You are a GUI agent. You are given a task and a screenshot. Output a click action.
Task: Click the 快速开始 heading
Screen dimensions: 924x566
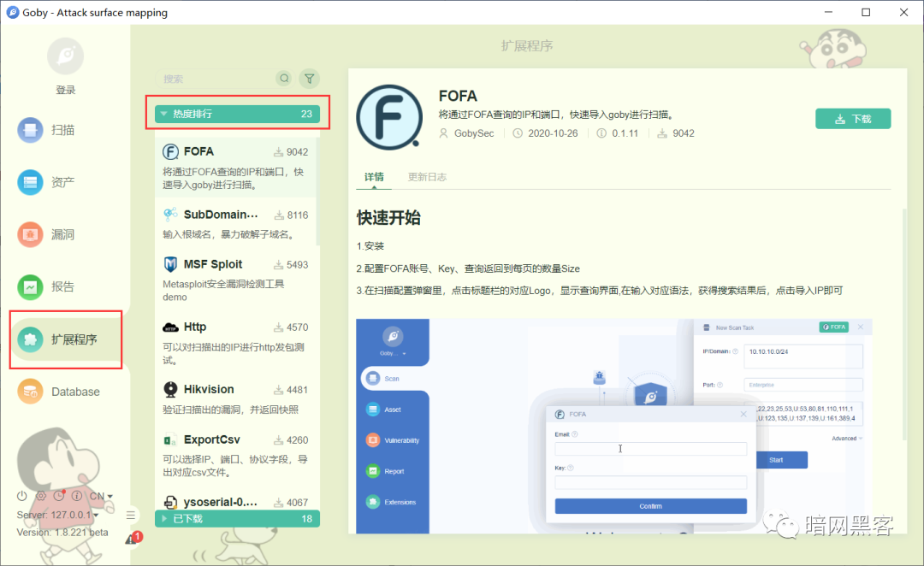pyautogui.click(x=388, y=217)
